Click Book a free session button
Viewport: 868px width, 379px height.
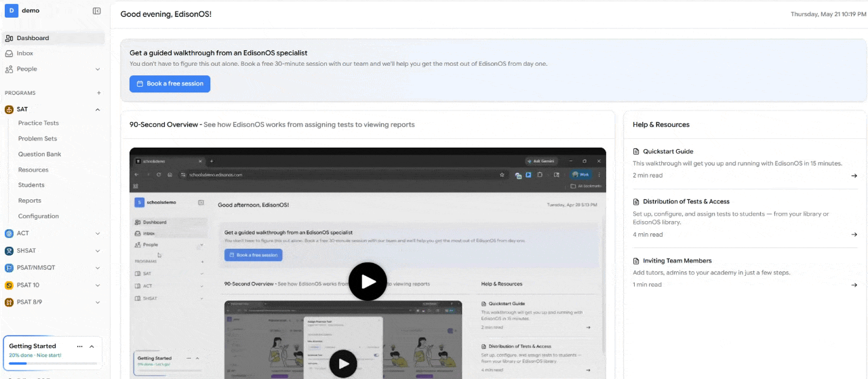pos(170,84)
